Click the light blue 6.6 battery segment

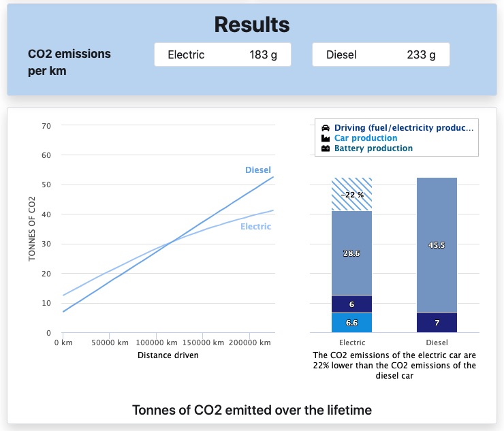tap(351, 322)
